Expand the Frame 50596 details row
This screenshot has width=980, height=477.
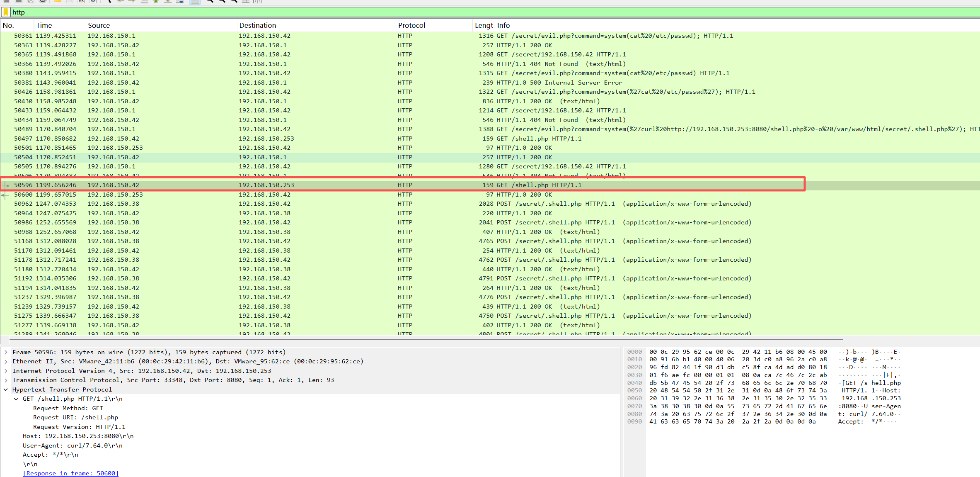click(6, 352)
